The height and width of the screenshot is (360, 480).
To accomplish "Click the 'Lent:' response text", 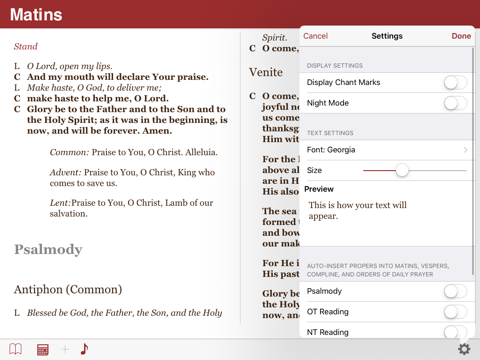I will [x=131, y=208].
